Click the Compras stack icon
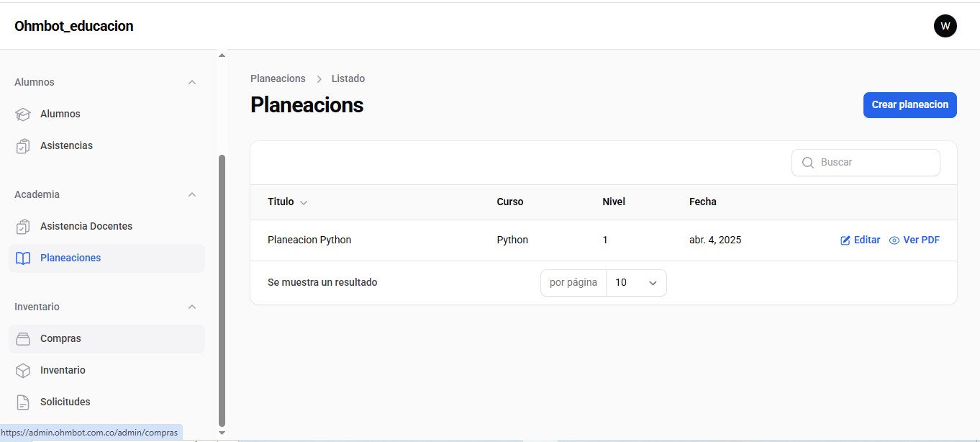Viewport: 980px width, 442px height. pyautogui.click(x=23, y=339)
